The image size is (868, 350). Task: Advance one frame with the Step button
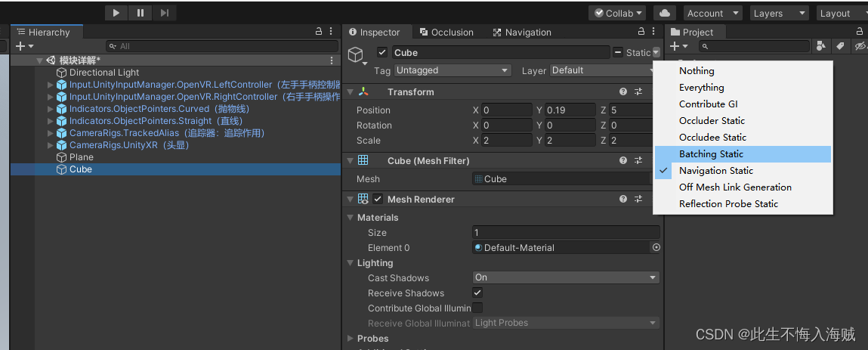coord(165,13)
